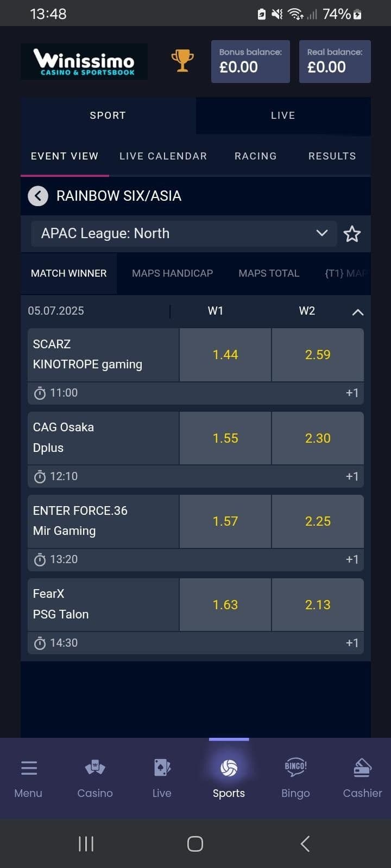This screenshot has height=868, width=391.
Task: Go back using the arrow before RAINBOW SIX/ASIA
Action: click(x=37, y=196)
